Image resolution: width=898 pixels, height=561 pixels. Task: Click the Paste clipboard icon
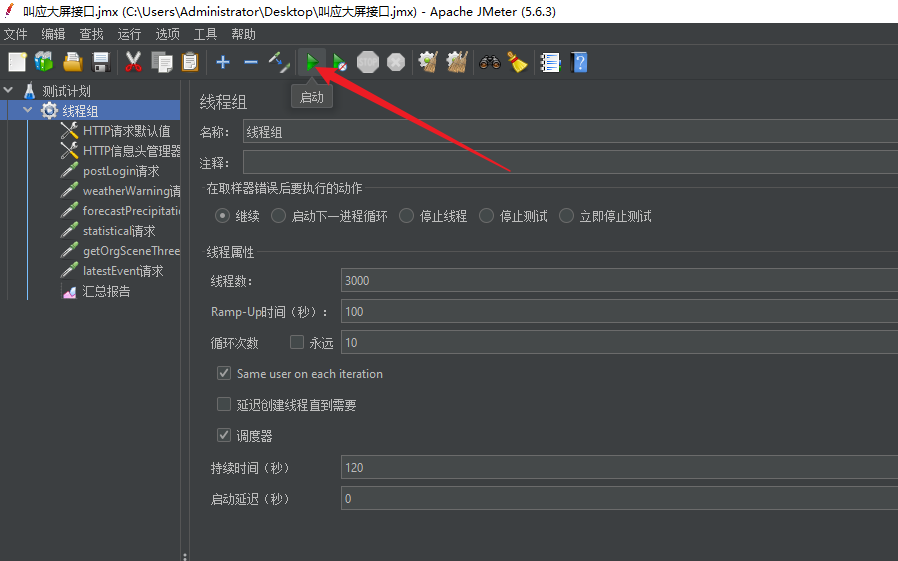pos(190,62)
